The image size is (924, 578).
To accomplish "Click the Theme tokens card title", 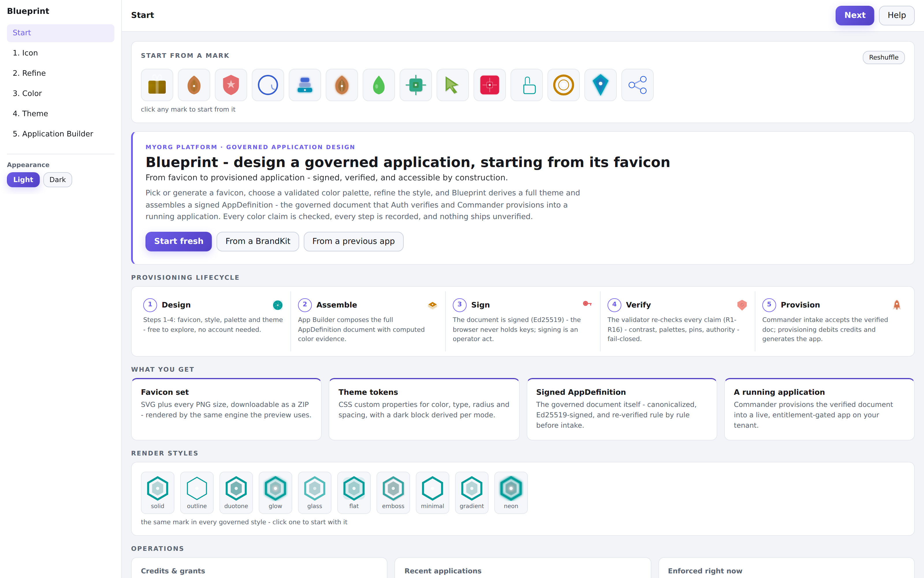I will 368,392.
